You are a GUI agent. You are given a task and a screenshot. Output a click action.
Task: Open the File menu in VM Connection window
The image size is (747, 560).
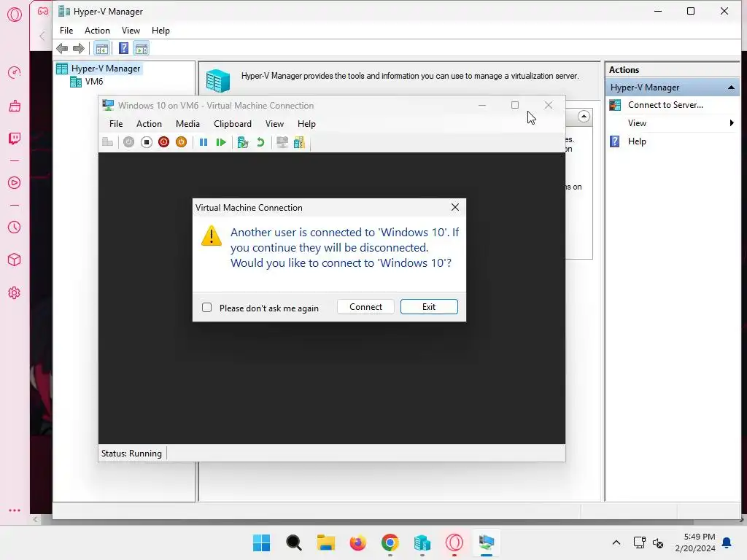(116, 124)
